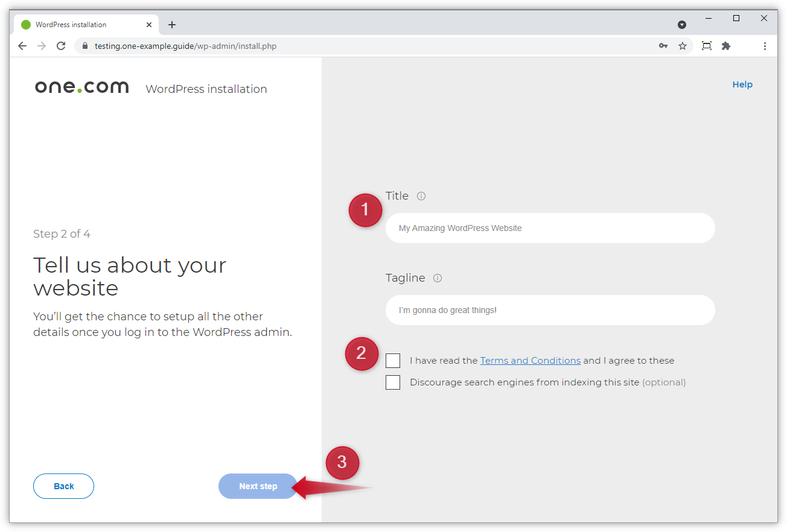
Task: Open saved passwords key icon
Action: point(663,46)
